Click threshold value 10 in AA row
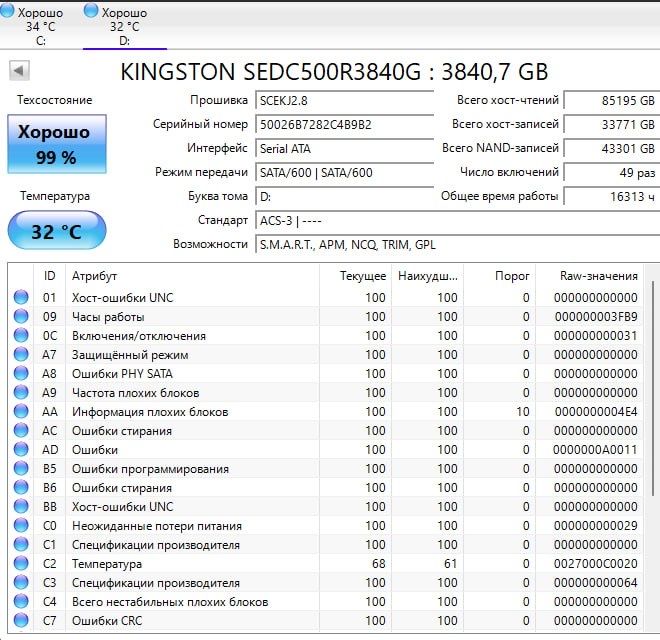660x640 pixels. pyautogui.click(x=523, y=412)
